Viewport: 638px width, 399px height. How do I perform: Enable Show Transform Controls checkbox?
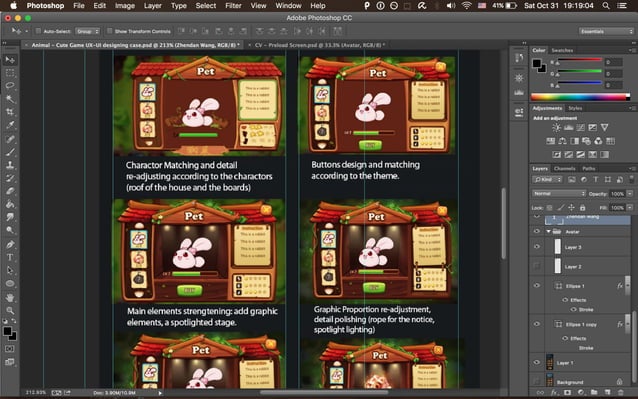tap(109, 31)
